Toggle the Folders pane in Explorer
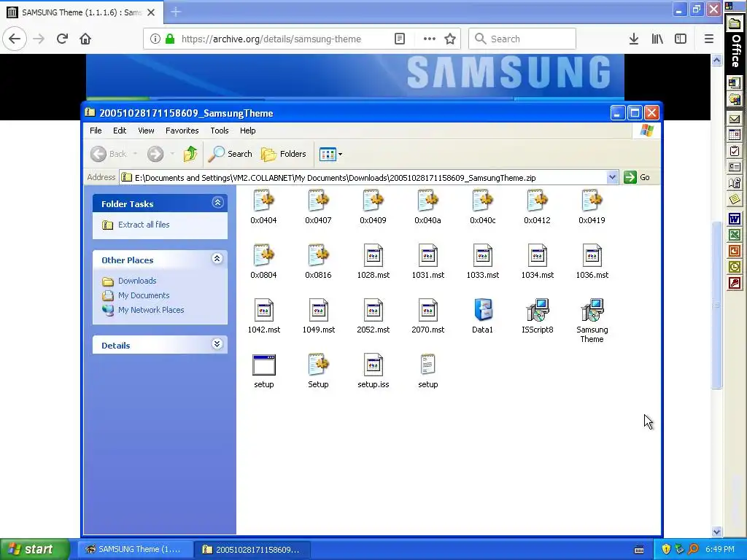The image size is (747, 560). coord(284,154)
